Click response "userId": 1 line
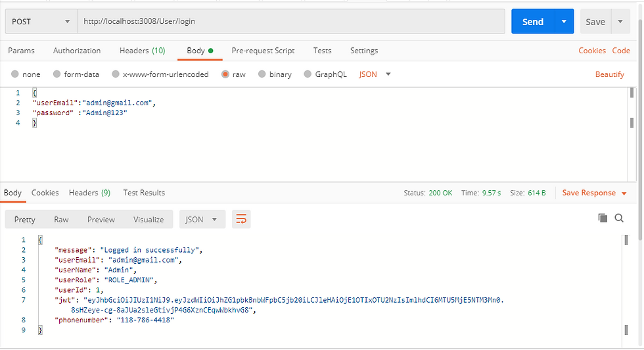Image resolution: width=644 pixels, height=350 pixels. click(79, 290)
